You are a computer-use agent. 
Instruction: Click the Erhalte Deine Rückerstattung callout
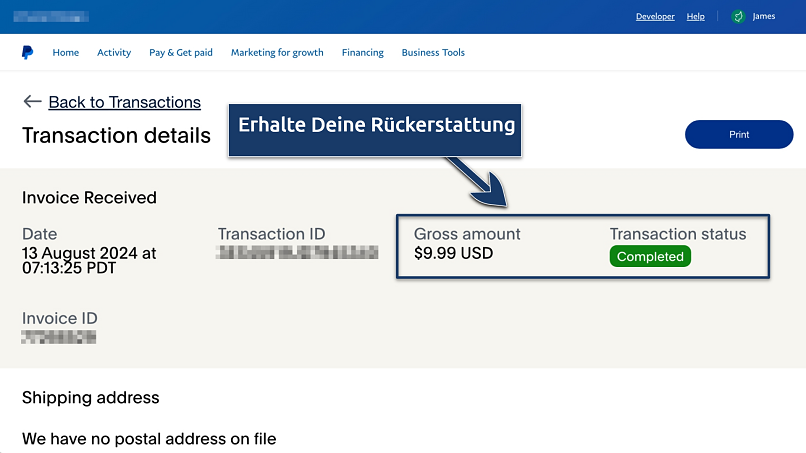click(376, 127)
